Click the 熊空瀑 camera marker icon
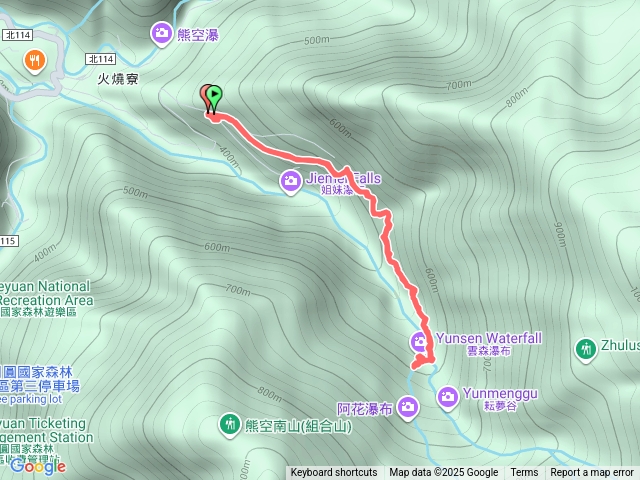The width and height of the screenshot is (640, 480). coord(162,33)
